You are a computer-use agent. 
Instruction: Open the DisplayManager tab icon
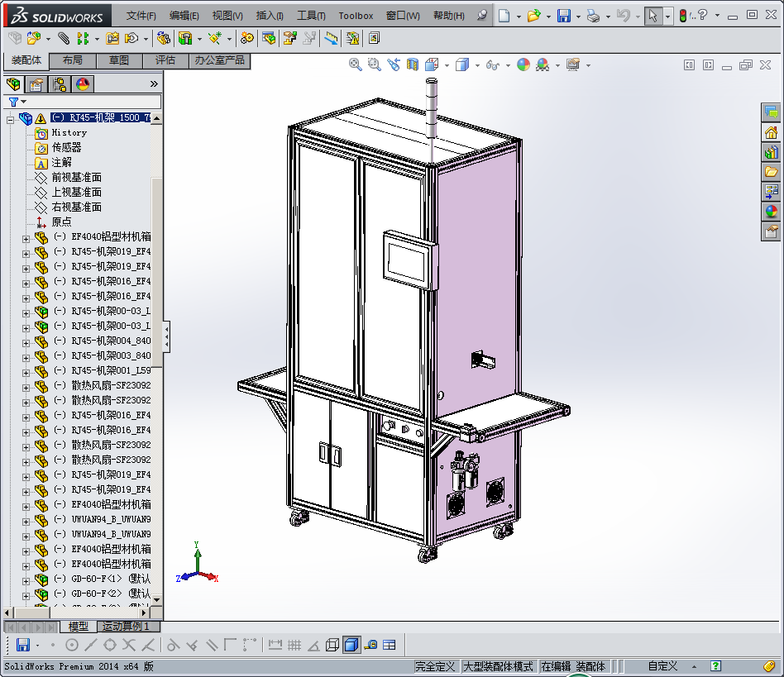tap(83, 84)
